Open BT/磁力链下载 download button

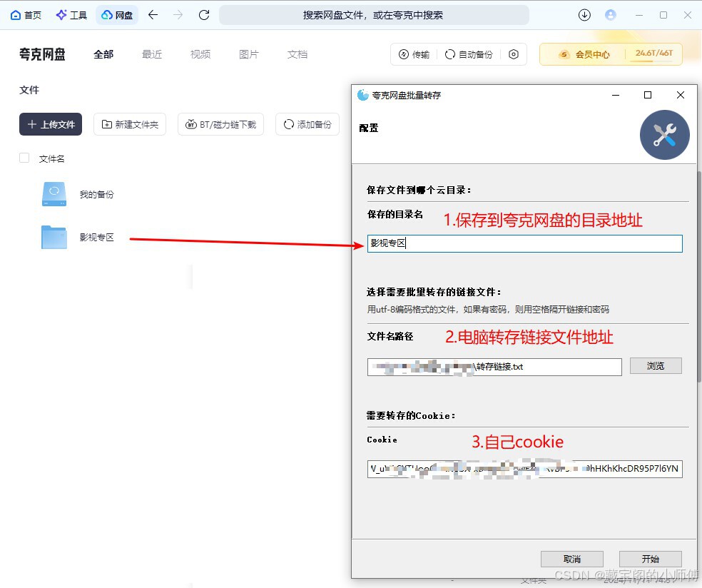(x=220, y=124)
